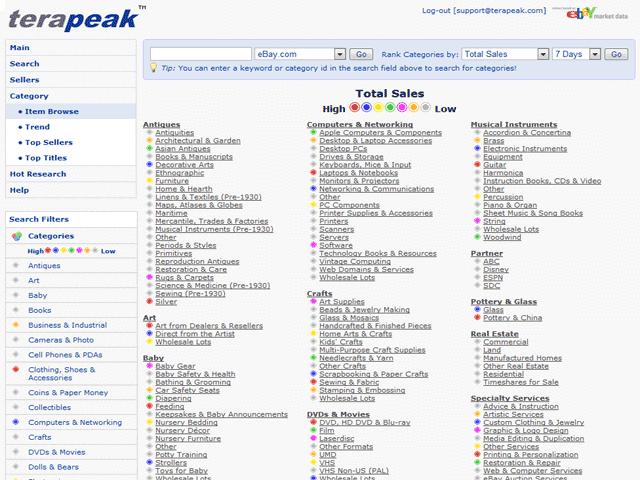Click the lightbulb tip icon
Screen dimensions: 640x480
[153, 68]
